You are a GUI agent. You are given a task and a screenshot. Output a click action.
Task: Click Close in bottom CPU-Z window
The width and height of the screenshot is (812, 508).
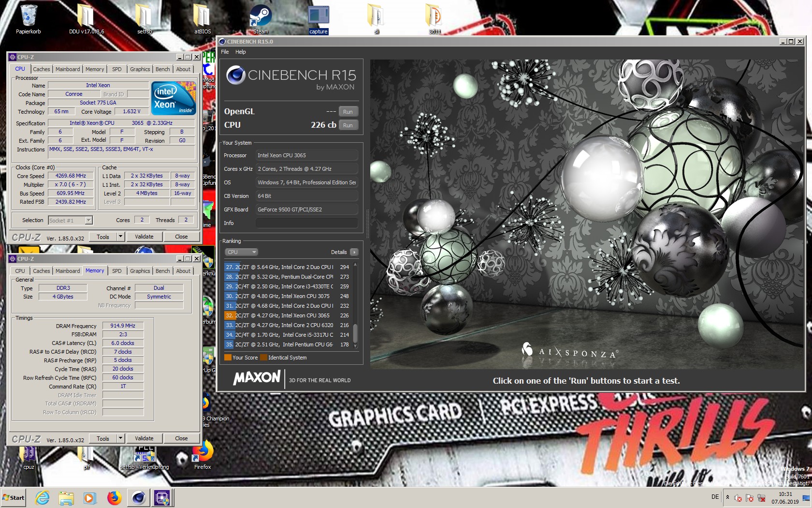(x=181, y=438)
